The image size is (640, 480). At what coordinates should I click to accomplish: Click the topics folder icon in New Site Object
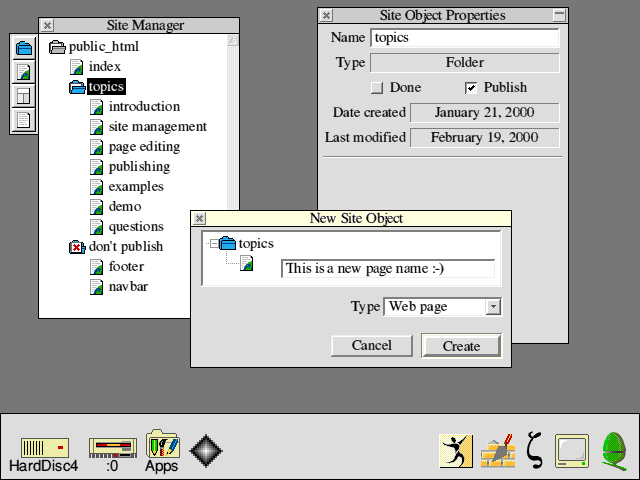(227, 244)
